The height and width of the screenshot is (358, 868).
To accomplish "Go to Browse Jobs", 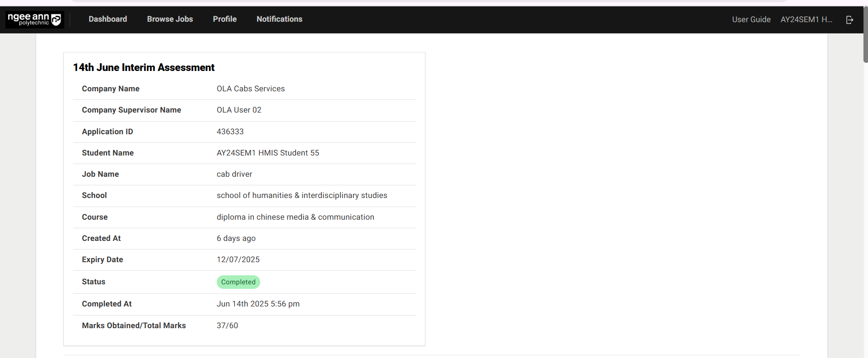I will click(170, 19).
